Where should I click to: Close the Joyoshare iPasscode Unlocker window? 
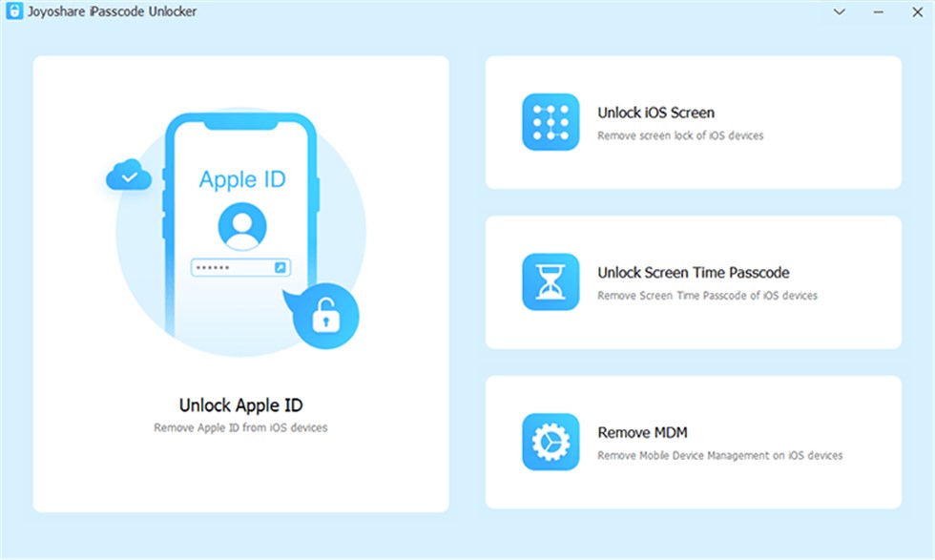coord(917,11)
